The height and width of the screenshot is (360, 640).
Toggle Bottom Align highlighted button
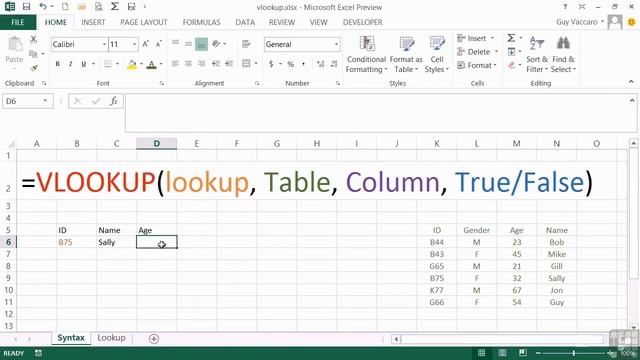201,44
